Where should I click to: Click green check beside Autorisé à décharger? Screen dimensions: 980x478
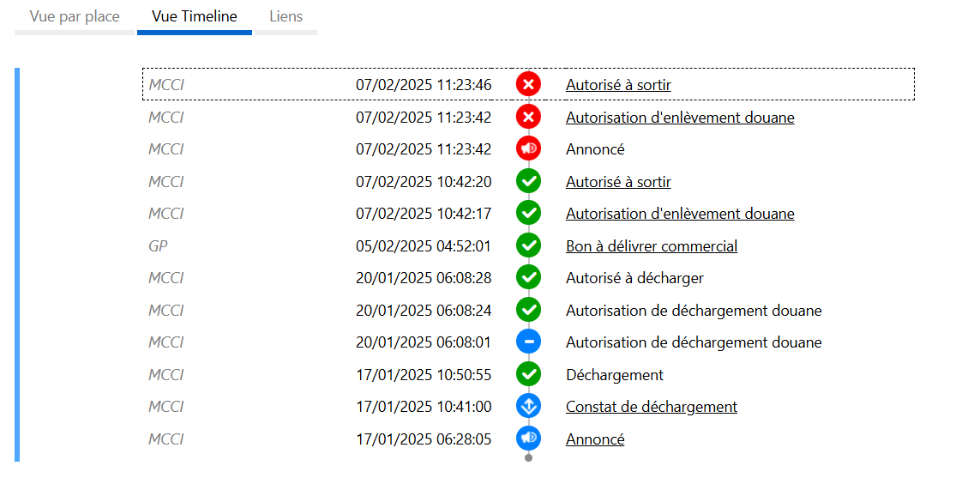point(528,277)
